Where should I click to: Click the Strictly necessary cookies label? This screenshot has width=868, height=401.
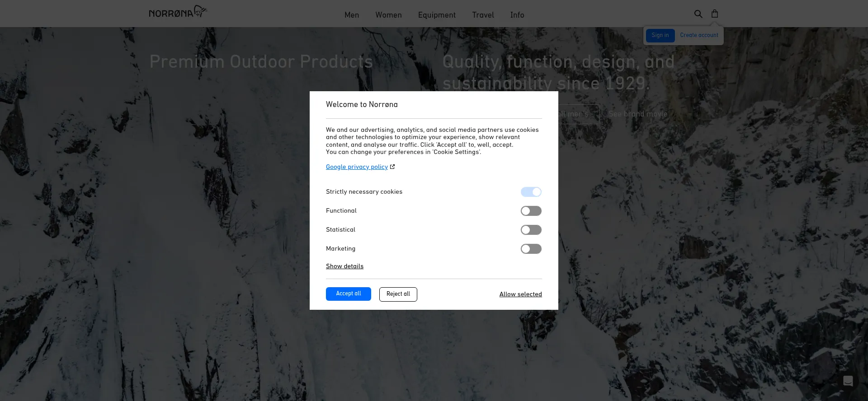[364, 192]
